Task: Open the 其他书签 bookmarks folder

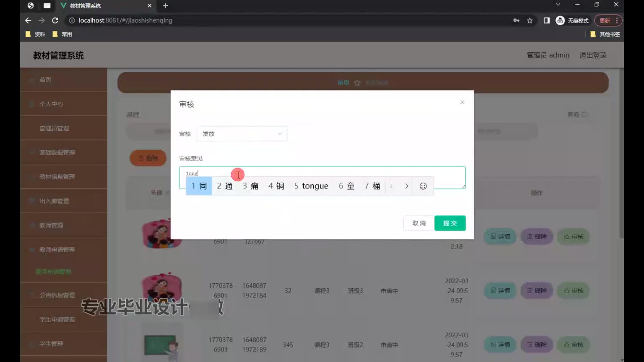Action: tap(605, 34)
